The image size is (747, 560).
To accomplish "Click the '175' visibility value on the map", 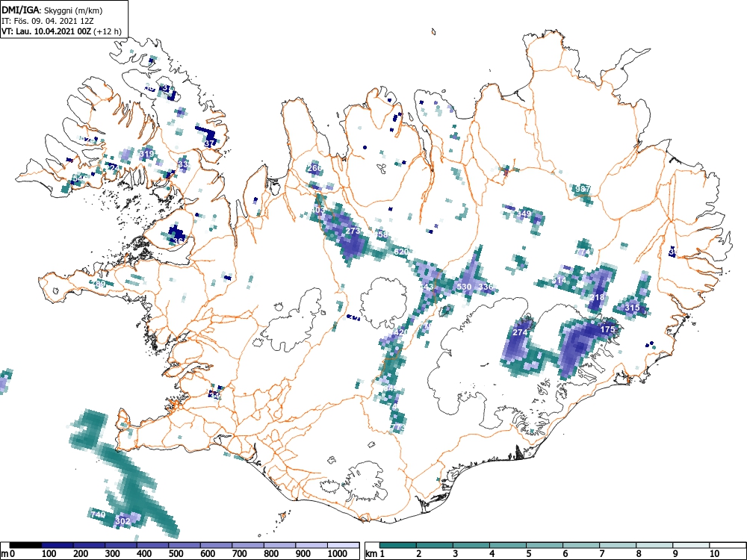I will tap(607, 329).
